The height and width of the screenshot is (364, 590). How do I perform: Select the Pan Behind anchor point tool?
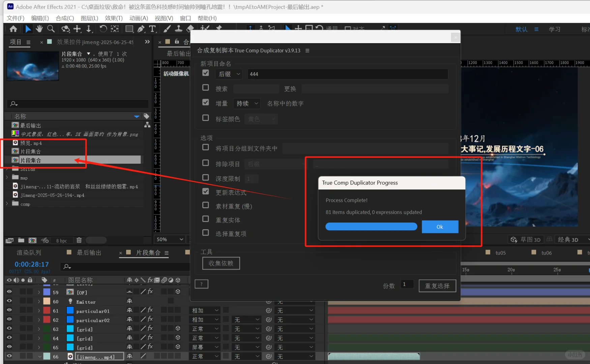tap(115, 29)
